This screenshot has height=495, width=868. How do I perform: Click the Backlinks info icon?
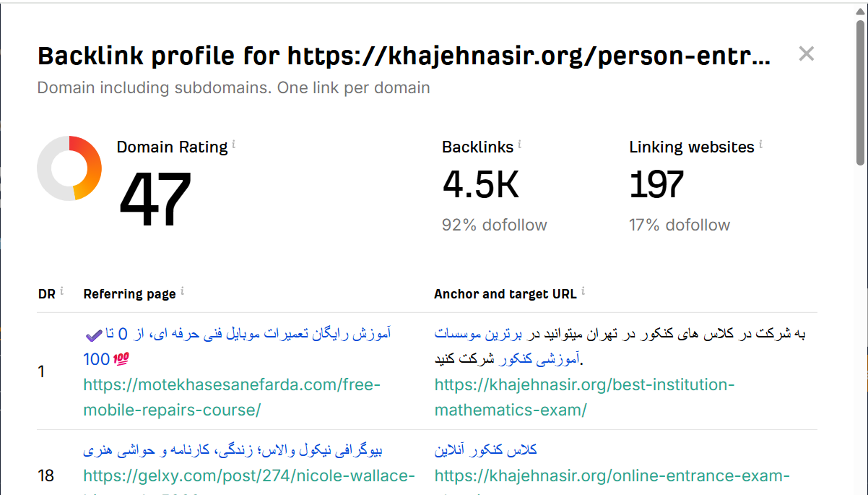click(x=520, y=145)
